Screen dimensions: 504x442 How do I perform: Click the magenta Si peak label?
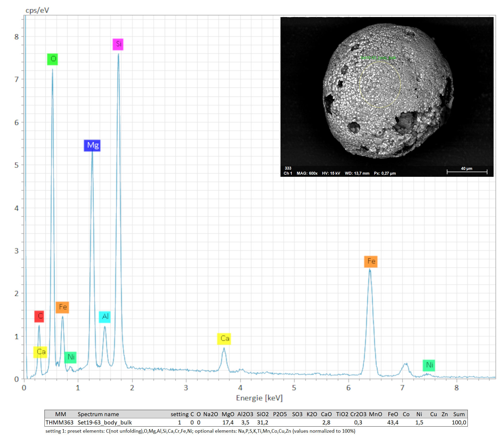tap(118, 44)
